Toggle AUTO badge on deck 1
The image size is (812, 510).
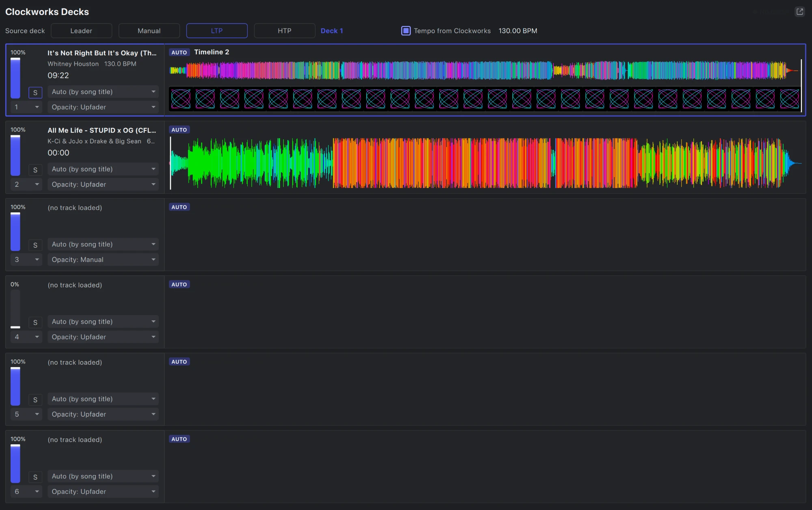coord(179,52)
